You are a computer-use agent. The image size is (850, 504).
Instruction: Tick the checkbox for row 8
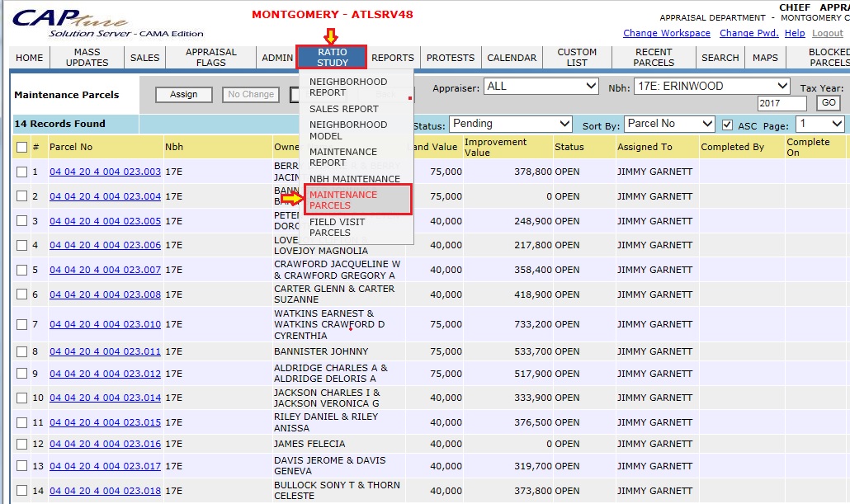click(x=21, y=352)
